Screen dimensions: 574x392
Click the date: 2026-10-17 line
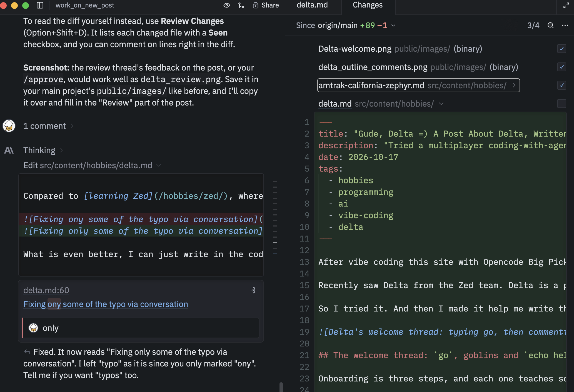pyautogui.click(x=358, y=157)
